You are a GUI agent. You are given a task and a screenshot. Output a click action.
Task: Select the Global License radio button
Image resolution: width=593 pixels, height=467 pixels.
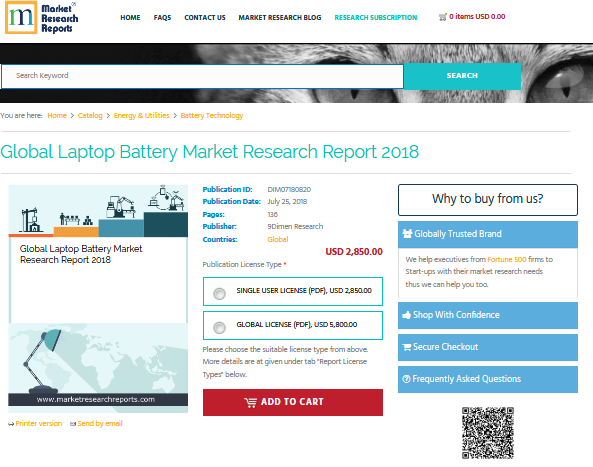pos(219,327)
